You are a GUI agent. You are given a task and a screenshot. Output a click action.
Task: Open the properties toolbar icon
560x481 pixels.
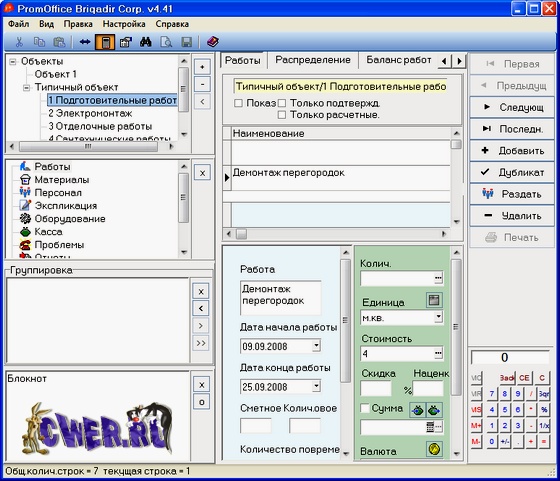[126, 42]
